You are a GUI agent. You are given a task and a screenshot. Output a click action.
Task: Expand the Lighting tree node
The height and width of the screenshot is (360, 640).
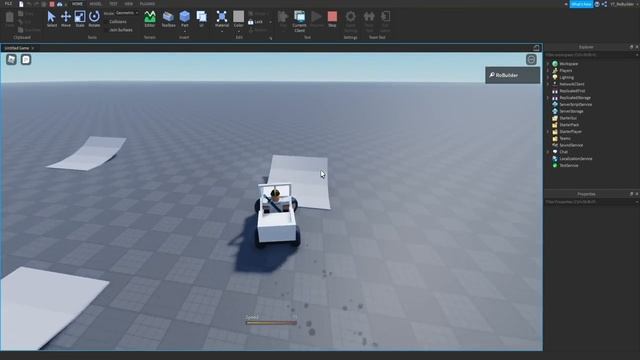tap(548, 77)
